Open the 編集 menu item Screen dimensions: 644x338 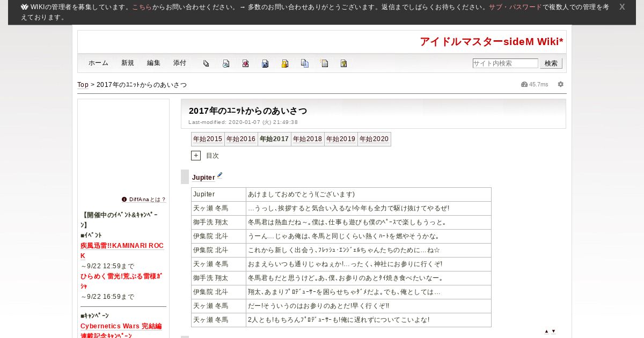(153, 63)
